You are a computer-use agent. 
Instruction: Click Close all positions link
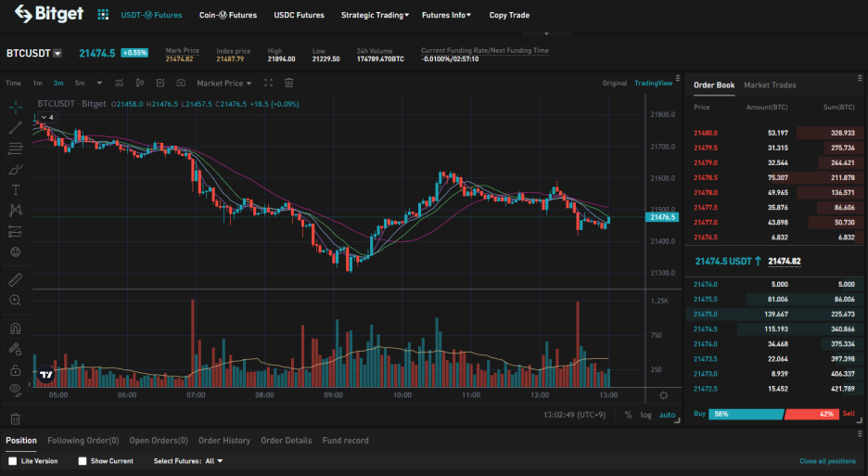827,461
